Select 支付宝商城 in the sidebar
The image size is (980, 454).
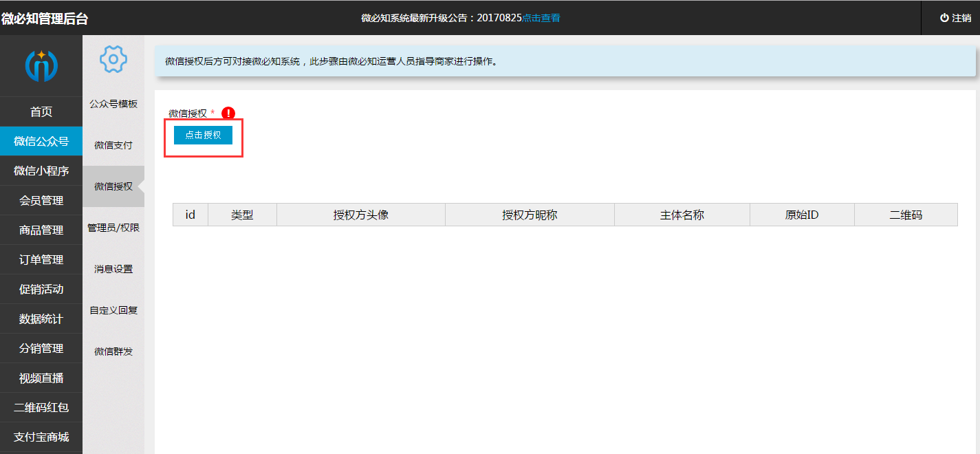(x=41, y=437)
